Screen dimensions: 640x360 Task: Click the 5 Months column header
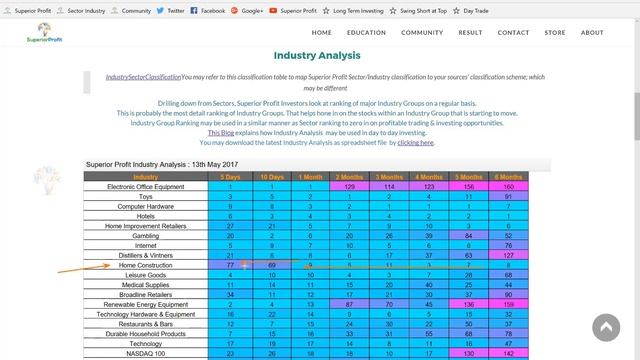click(469, 177)
